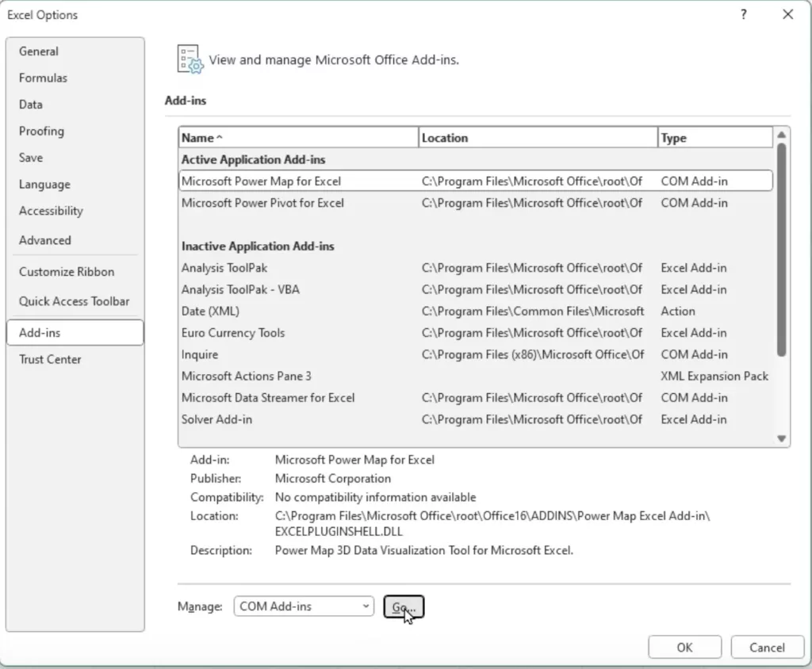Image resolution: width=812 pixels, height=669 pixels.
Task: Select the Solver Add-in row
Action: [476, 419]
